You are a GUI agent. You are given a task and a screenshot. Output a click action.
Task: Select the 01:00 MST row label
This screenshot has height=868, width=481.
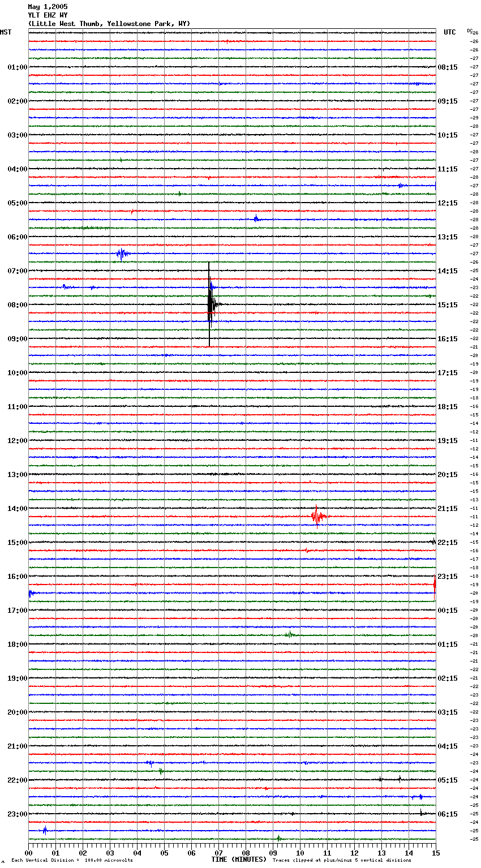click(17, 67)
